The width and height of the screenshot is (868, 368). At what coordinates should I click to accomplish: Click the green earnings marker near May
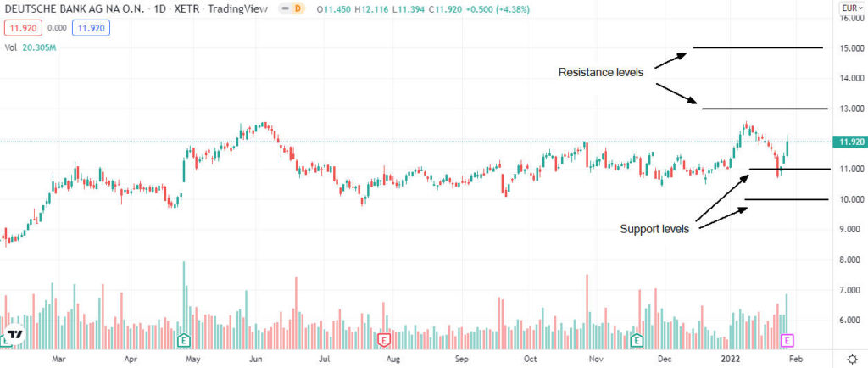184,339
